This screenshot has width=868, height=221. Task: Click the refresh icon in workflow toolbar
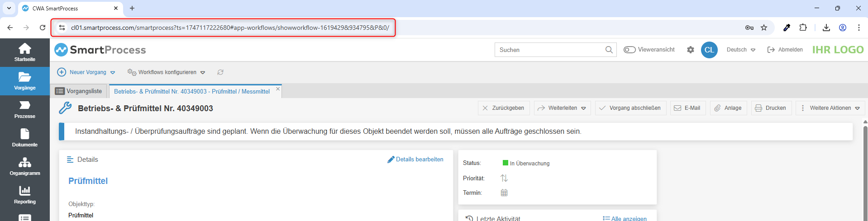(220, 72)
